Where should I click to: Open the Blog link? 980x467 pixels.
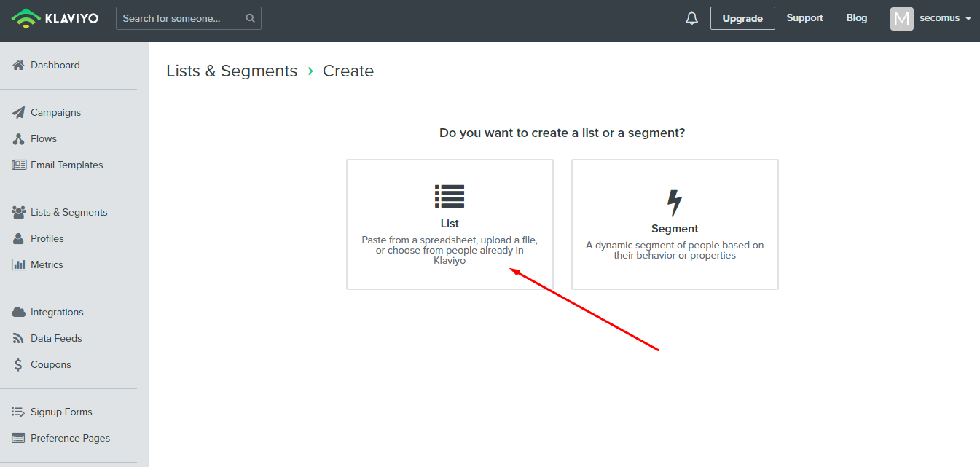click(x=857, y=18)
